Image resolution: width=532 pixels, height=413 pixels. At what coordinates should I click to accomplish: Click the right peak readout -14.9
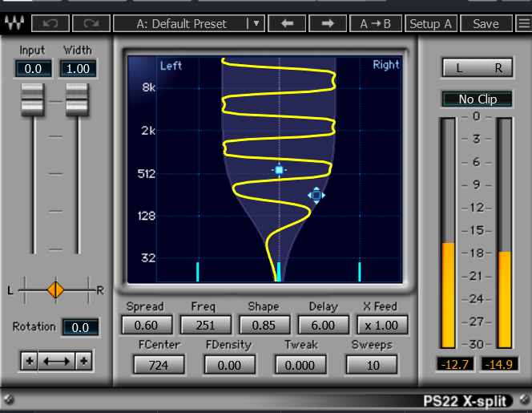pos(498,364)
